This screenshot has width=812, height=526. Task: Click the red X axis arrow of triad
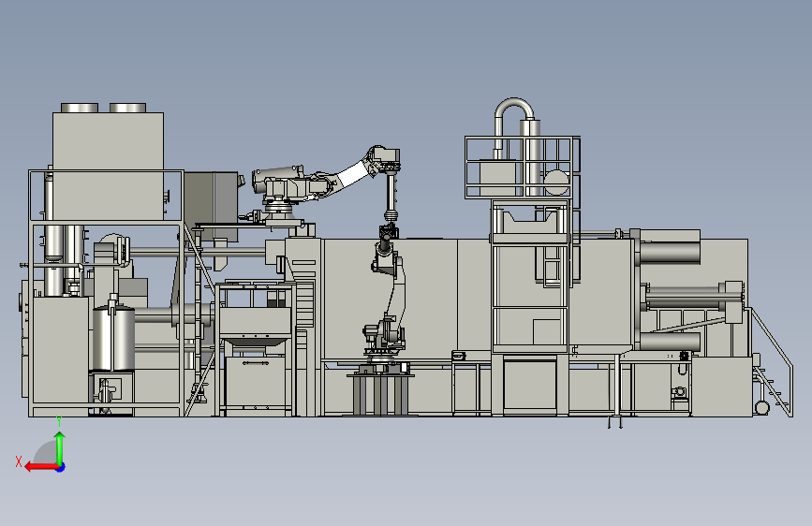40,467
